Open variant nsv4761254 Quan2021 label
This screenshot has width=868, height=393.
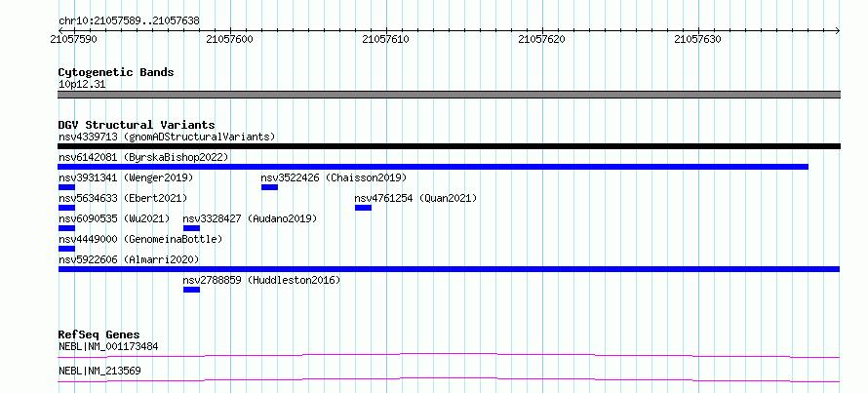click(415, 198)
